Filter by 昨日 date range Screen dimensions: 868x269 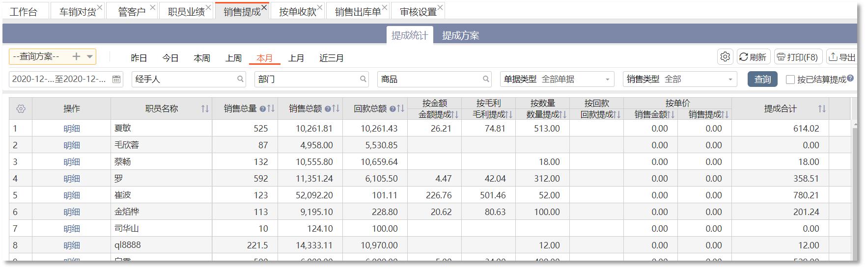pyautogui.click(x=139, y=58)
